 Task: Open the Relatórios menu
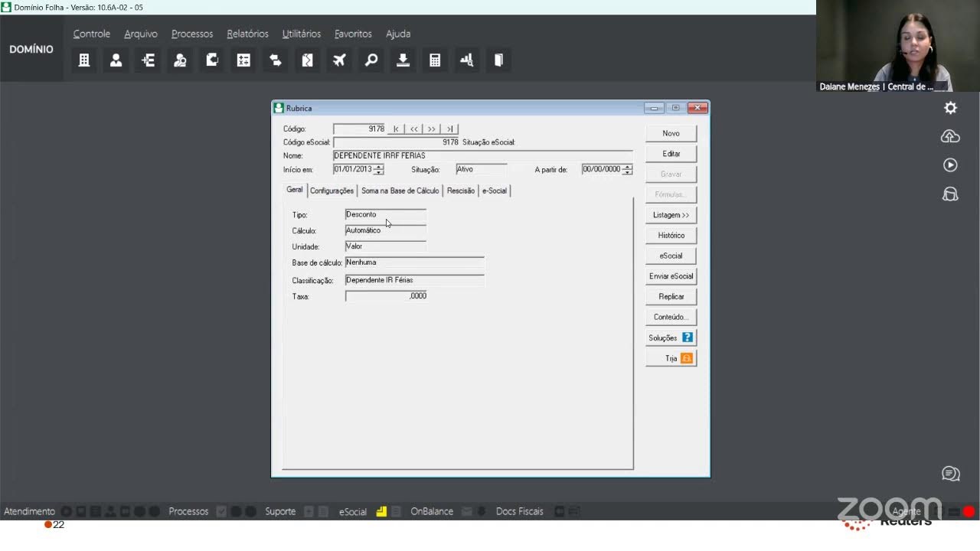pos(247,34)
